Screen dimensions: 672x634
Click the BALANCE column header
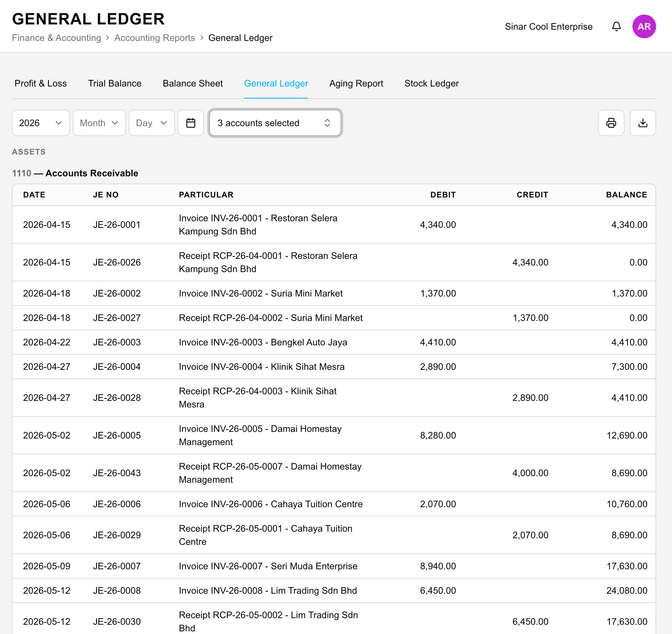click(x=626, y=195)
